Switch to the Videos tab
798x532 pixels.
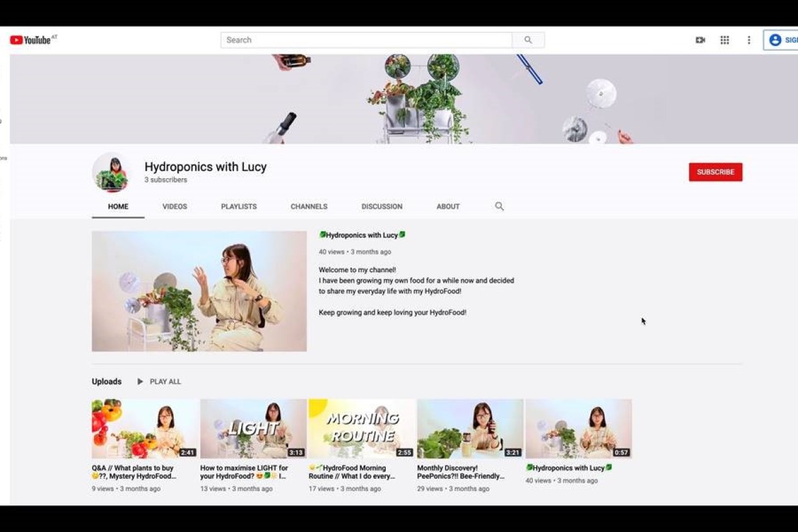coord(174,207)
